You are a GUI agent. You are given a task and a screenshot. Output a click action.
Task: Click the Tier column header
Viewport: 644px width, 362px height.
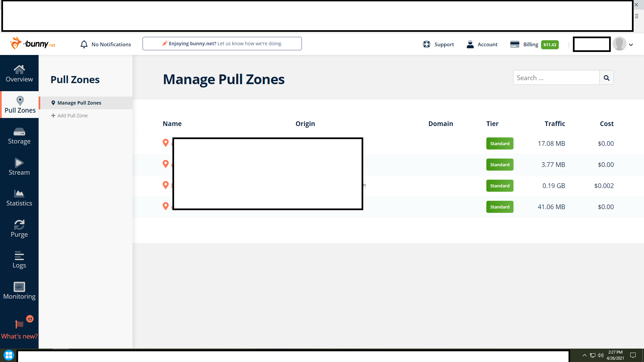[x=492, y=124]
